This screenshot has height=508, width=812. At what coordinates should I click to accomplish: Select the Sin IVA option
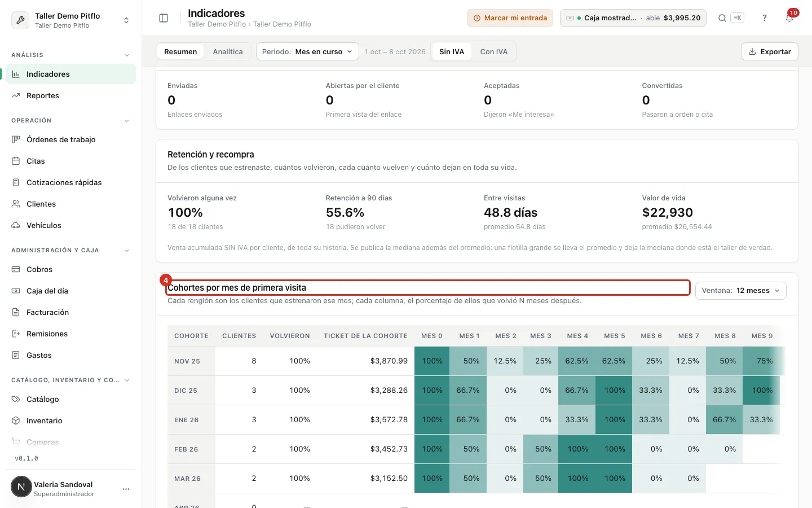[452, 51]
